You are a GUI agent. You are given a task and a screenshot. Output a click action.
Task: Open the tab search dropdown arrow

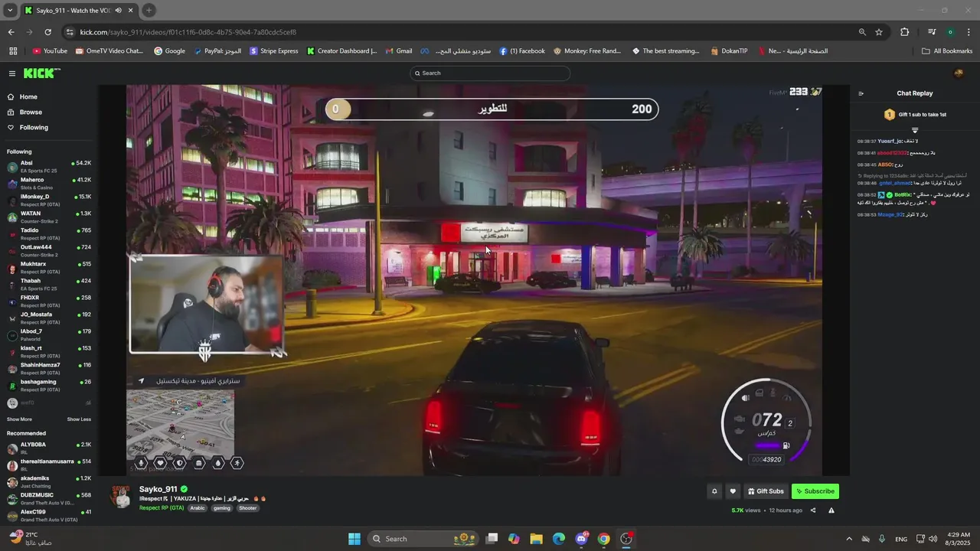11,10
